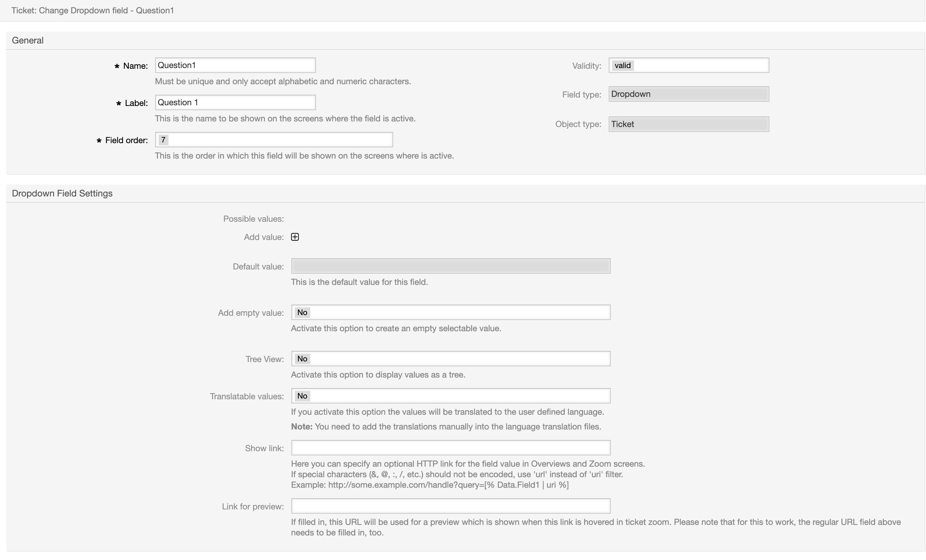The image size is (926, 560).
Task: Click the 'Translatable values:' label
Action: point(246,396)
